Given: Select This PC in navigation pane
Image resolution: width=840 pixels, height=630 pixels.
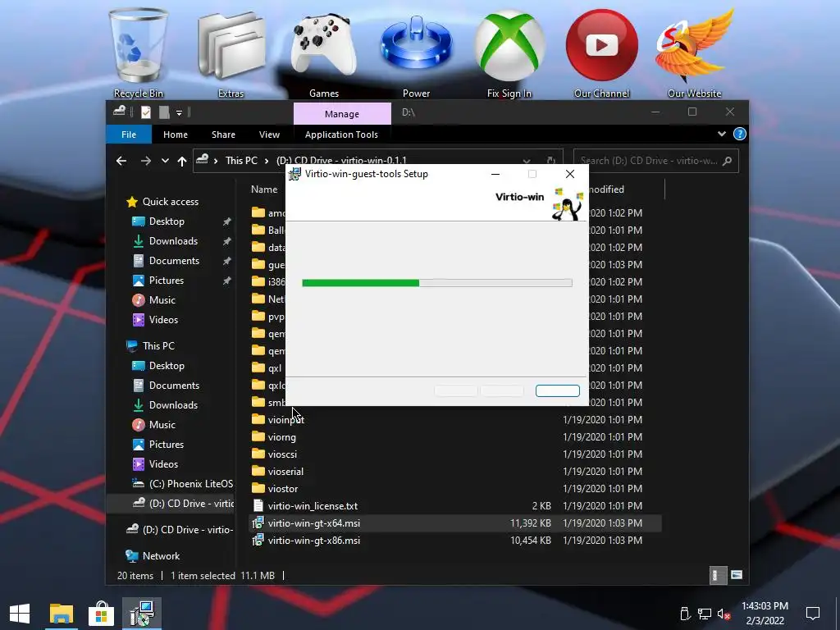Looking at the screenshot, I should [158, 346].
